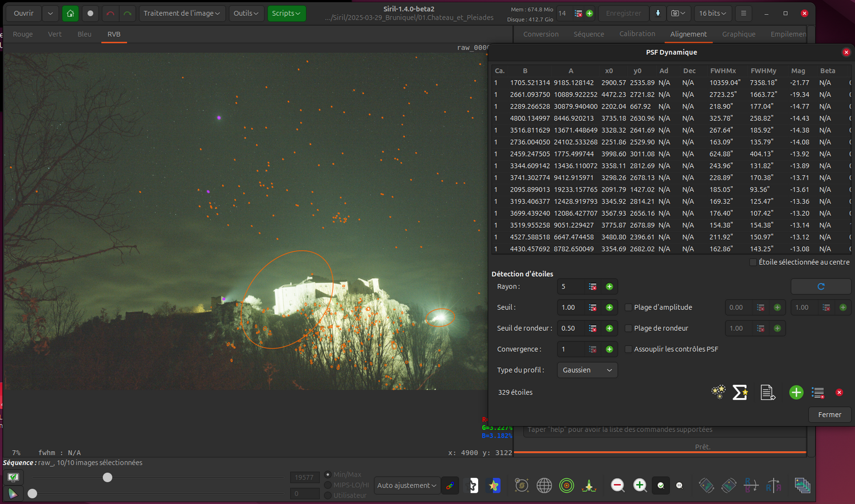855x504 pixels.
Task: Open the Traitement de l'image menu
Action: [181, 13]
